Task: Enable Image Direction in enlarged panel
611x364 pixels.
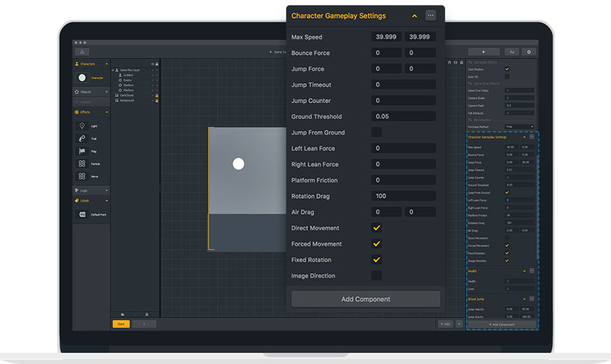Action: [377, 276]
